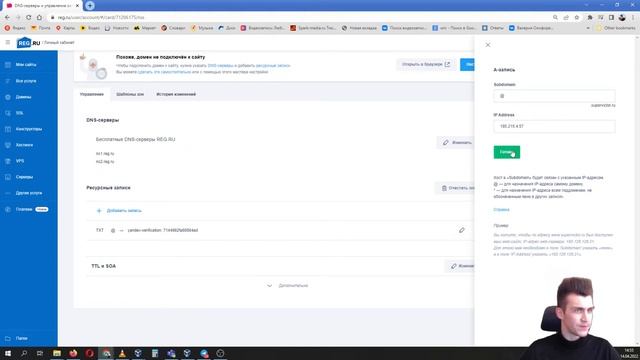Switch to the Управление tab
Viewport: 640px width, 360px height.
pyautogui.click(x=92, y=94)
